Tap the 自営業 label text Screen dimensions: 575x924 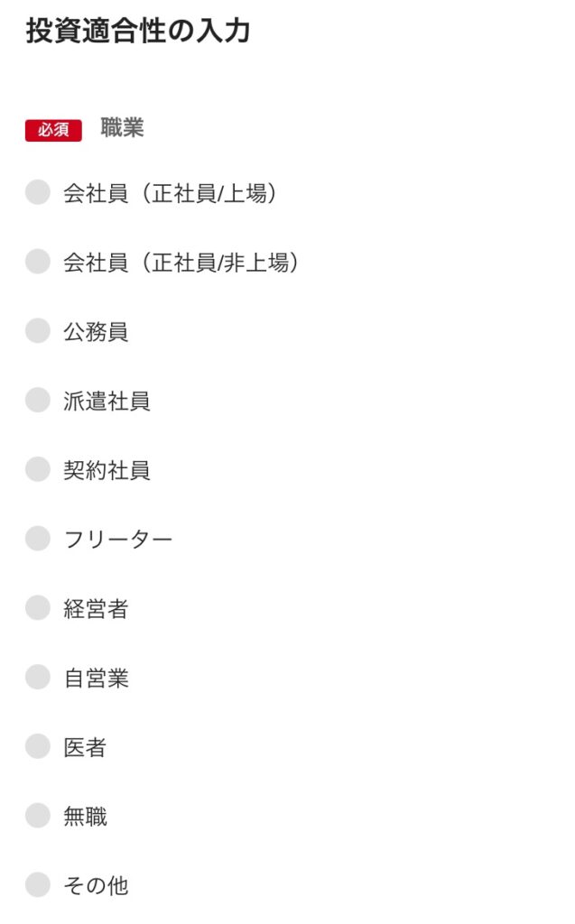(96, 678)
